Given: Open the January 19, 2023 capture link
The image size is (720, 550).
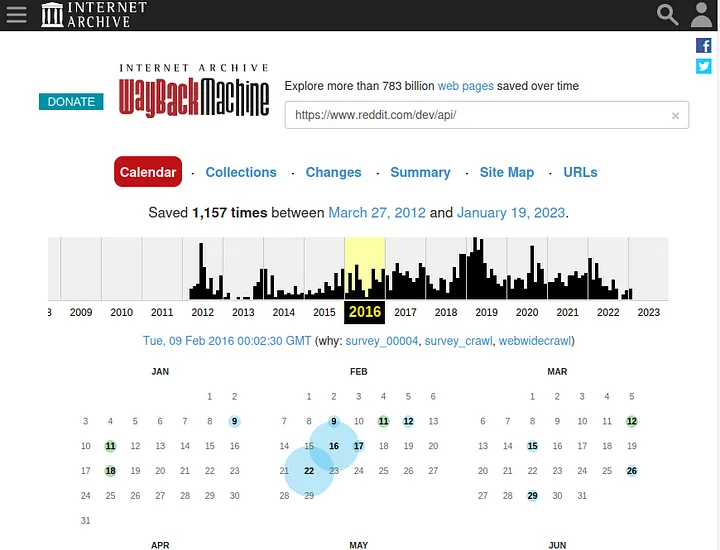Looking at the screenshot, I should coord(511,213).
